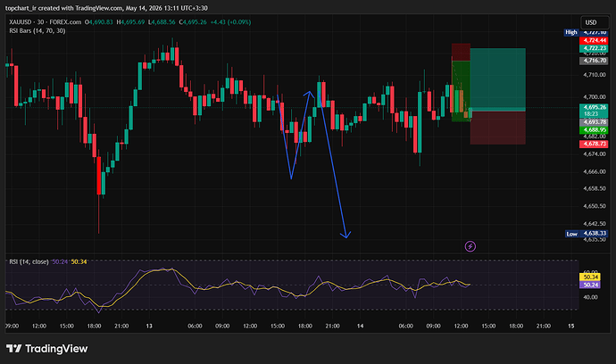Screen dimensions: 616x364
Task: Click the date 14 on time axis
Action: (x=361, y=326)
